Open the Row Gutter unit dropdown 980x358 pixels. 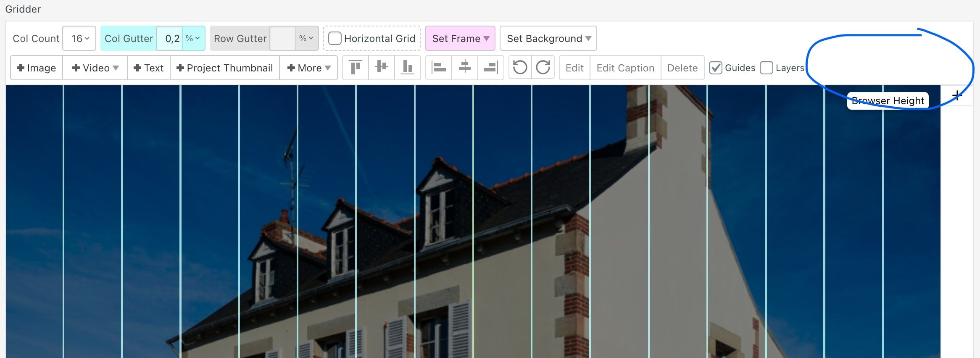(x=306, y=38)
